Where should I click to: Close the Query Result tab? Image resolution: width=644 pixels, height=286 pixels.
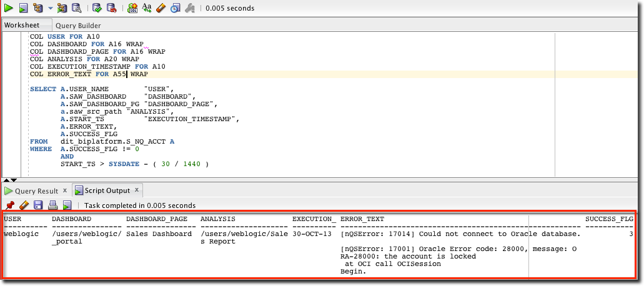click(64, 190)
